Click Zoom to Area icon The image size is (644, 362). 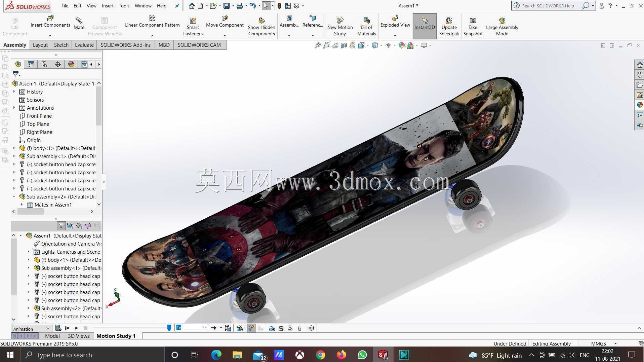click(x=326, y=45)
